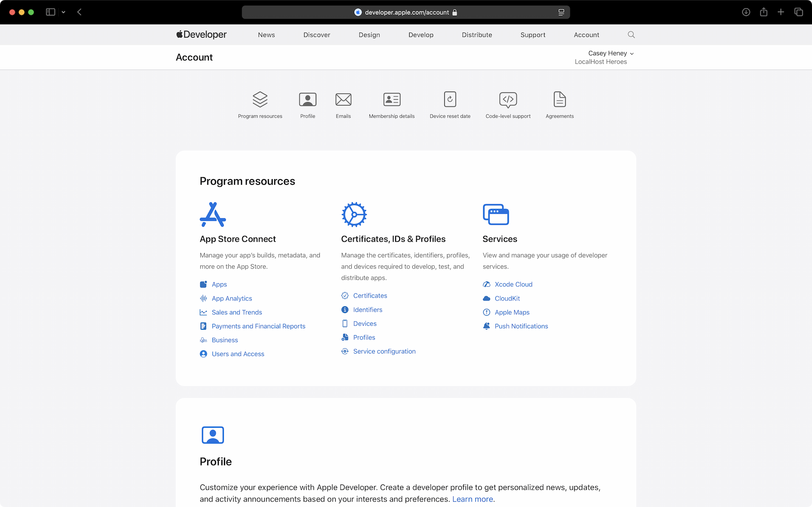Expand the Casey Heney account dropdown
Viewport: 812px width, 507px height.
point(610,53)
